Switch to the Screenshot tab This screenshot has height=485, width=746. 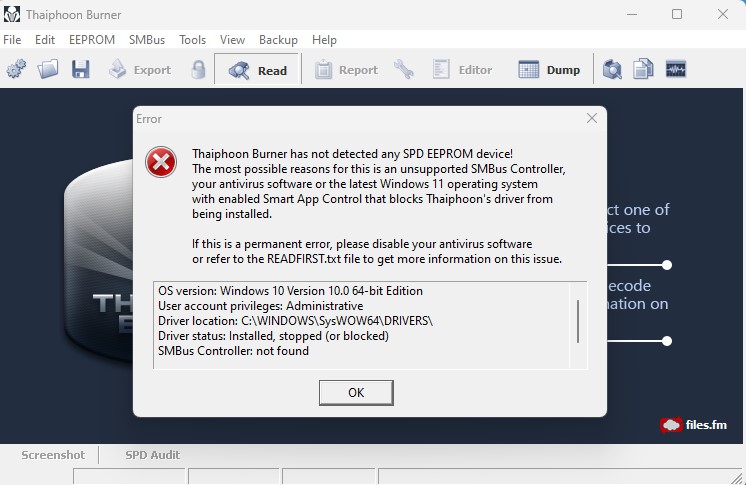pyautogui.click(x=53, y=455)
